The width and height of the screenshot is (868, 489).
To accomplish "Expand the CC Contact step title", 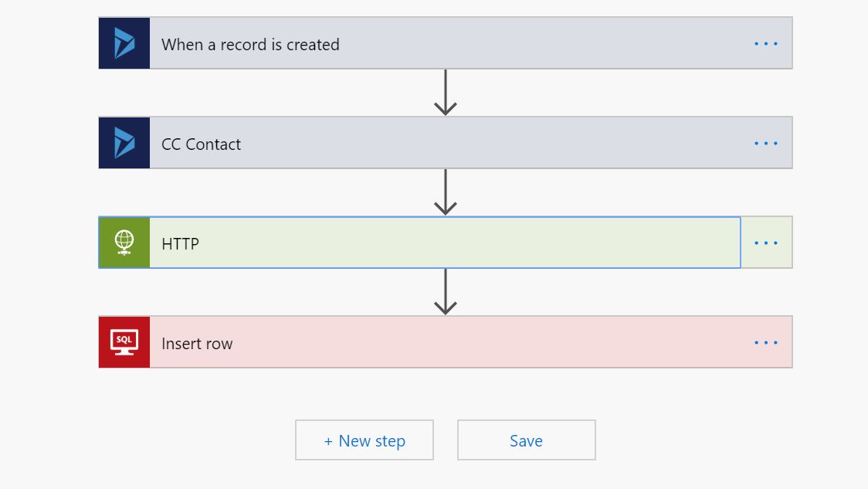I will tap(201, 144).
